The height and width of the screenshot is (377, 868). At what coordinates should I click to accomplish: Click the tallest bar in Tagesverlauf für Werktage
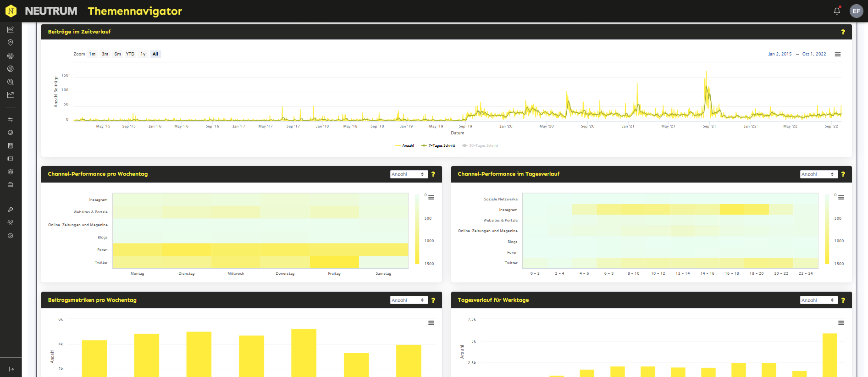click(830, 355)
